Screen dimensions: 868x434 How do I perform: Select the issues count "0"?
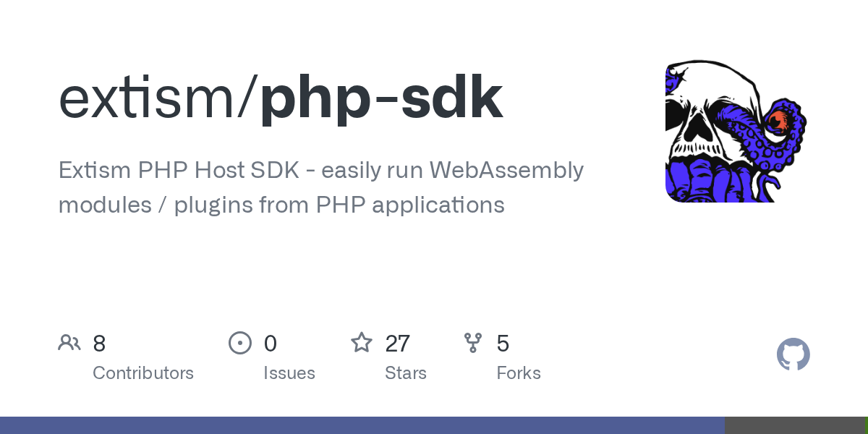pos(270,343)
